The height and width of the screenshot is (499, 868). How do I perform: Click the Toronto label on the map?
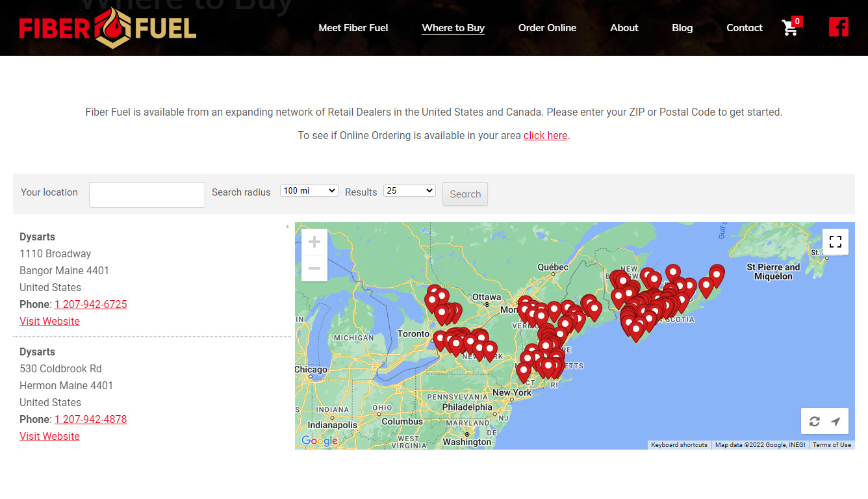pos(413,334)
